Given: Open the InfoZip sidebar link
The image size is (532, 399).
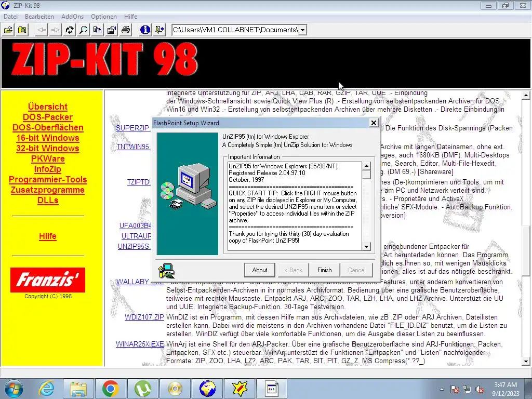Looking at the screenshot, I should tap(48, 169).
